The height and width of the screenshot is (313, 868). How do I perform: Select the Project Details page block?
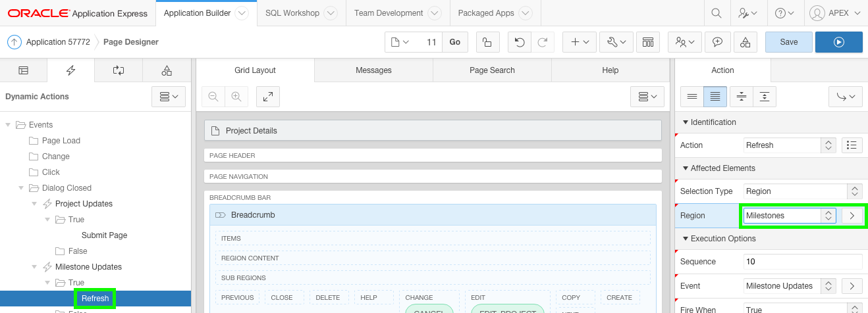(x=433, y=131)
